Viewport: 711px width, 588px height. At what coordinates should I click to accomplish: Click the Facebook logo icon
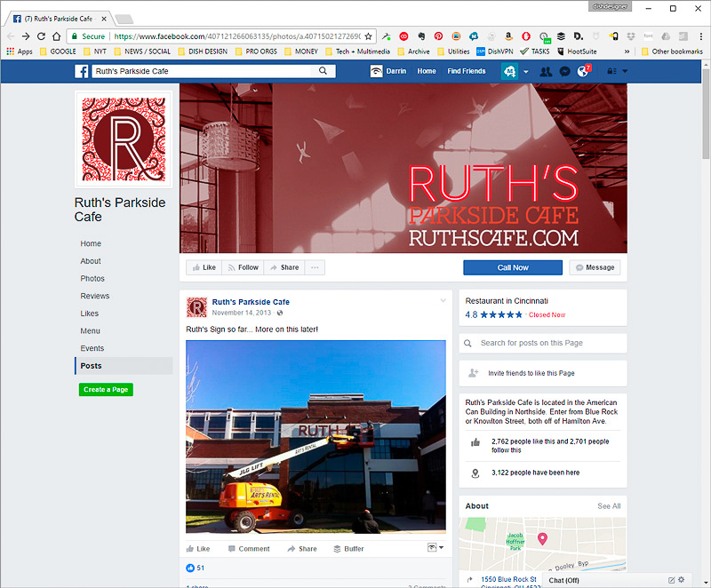[81, 71]
